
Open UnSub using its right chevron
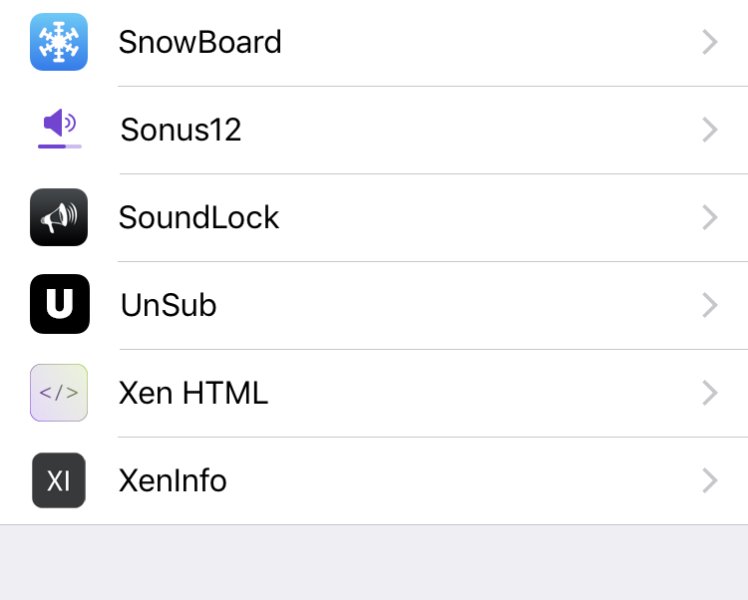tap(710, 305)
